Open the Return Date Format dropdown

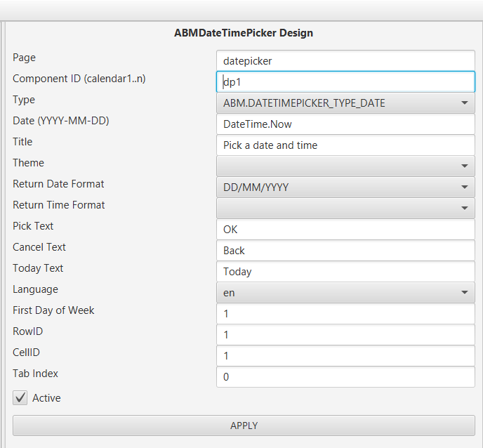coord(345,187)
